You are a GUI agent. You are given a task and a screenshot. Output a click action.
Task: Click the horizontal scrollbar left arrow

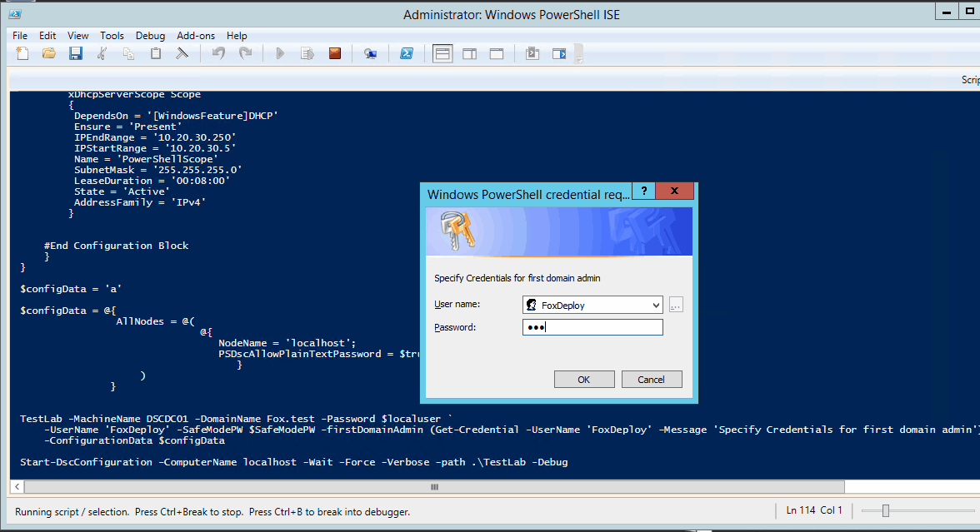[17, 486]
